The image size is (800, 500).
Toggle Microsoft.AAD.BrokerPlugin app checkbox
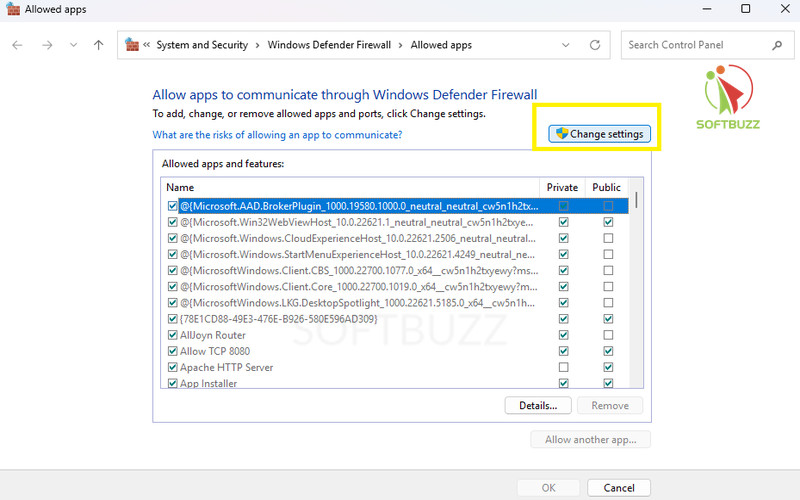click(x=172, y=206)
